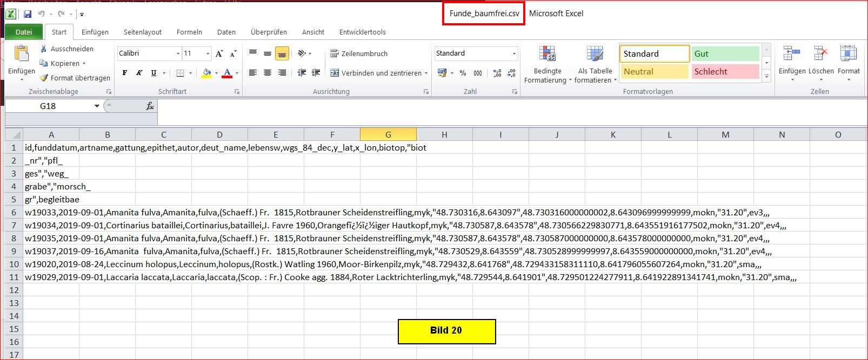Apply the yellow fill color bucket
The image size is (868, 360).
coord(206,73)
